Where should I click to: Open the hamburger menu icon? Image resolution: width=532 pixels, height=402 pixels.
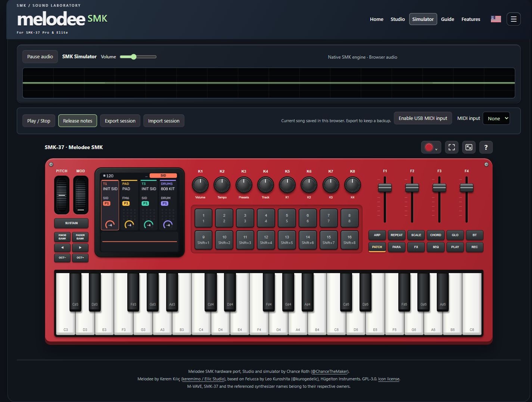513,19
